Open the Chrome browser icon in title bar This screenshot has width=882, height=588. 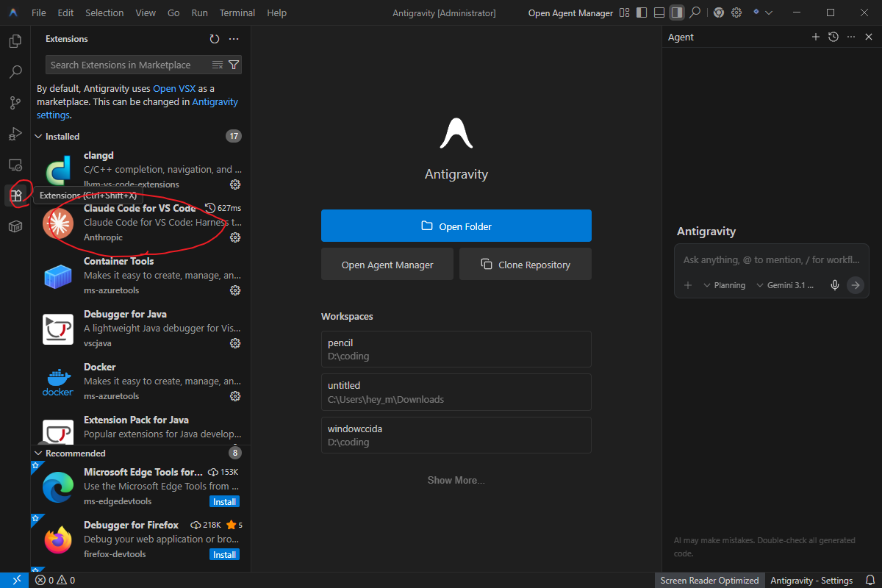pyautogui.click(x=718, y=12)
